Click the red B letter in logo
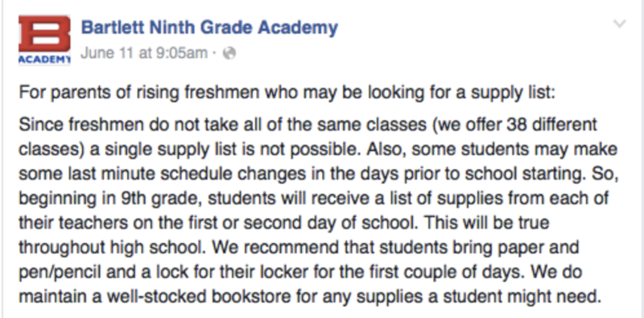This screenshot has height=318, width=644. [x=44, y=34]
